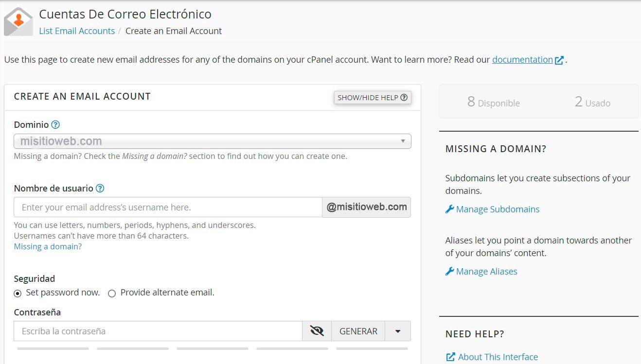The height and width of the screenshot is (364, 641).
Task: Click into the Contraseña password field
Action: click(x=158, y=331)
